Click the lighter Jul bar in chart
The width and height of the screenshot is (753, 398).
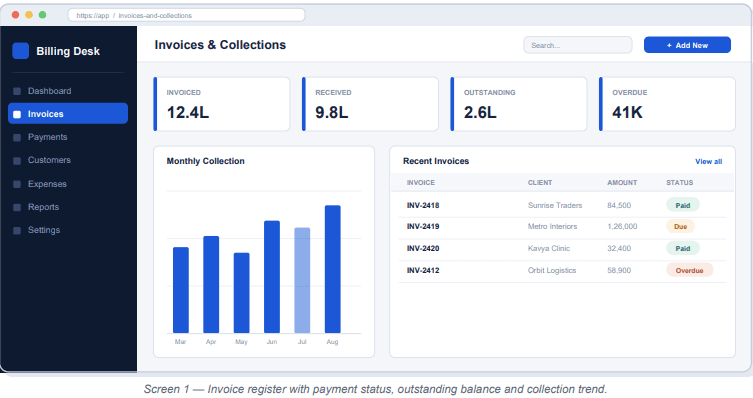[x=302, y=280]
